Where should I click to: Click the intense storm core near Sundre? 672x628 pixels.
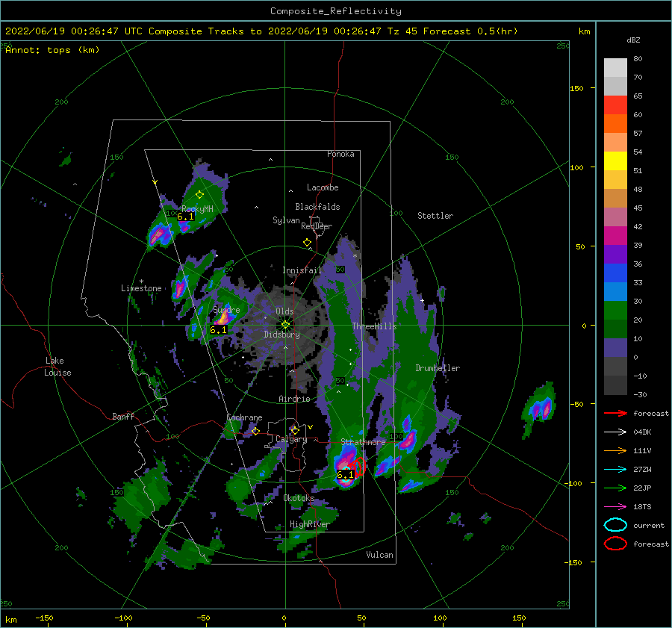(223, 317)
